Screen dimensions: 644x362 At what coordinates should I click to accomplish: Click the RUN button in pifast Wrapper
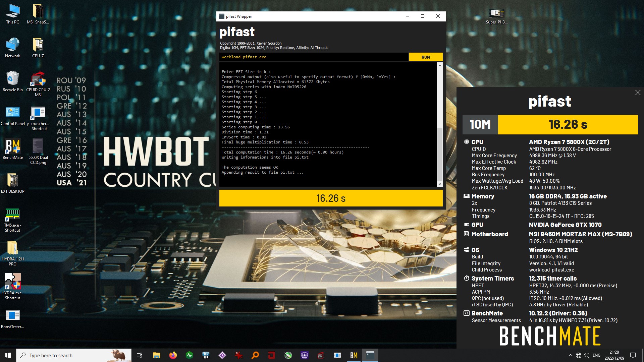point(426,57)
